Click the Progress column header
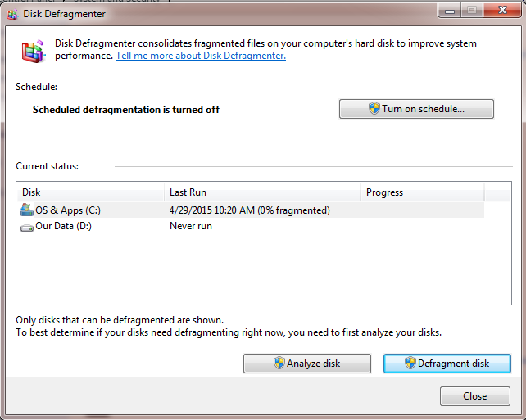The image size is (526, 420). click(422, 192)
